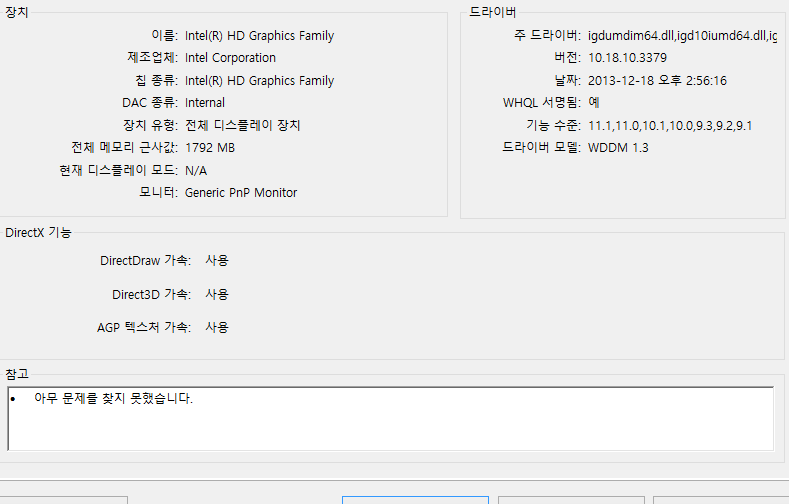Viewport: 789px width, 504px height.
Task: Click the 현재 디스플레이 모드: label
Action: click(119, 170)
